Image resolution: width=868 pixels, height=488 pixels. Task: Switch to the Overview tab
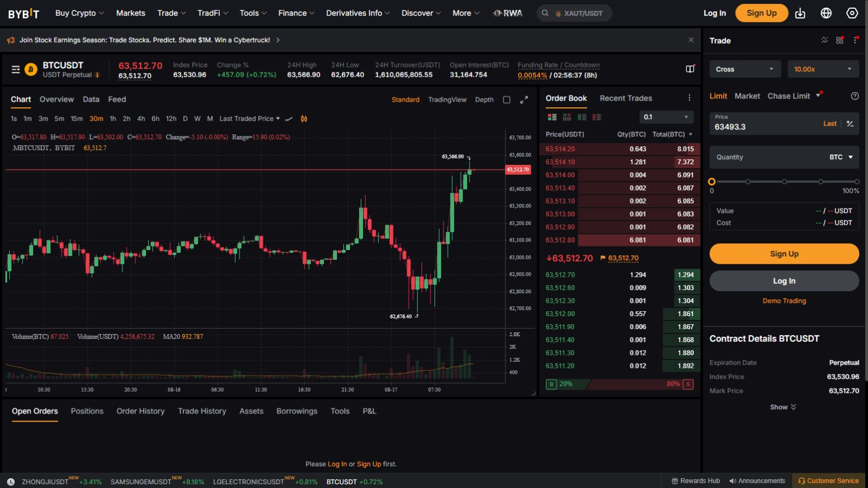pos(57,100)
